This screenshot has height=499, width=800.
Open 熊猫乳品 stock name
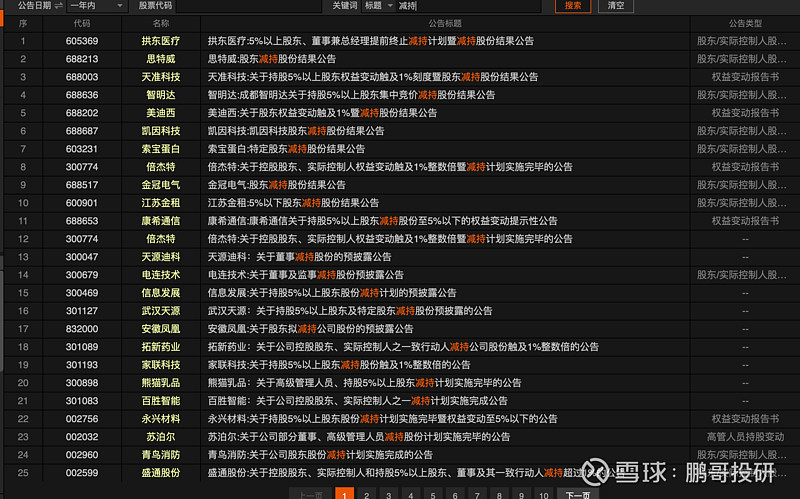(x=161, y=383)
